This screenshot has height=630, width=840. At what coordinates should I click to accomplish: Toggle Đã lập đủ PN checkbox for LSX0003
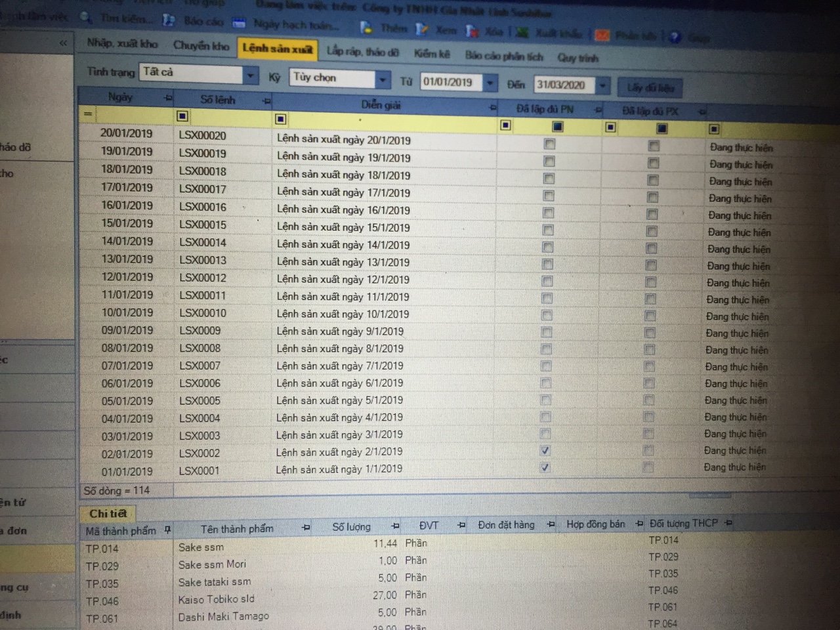click(x=545, y=433)
